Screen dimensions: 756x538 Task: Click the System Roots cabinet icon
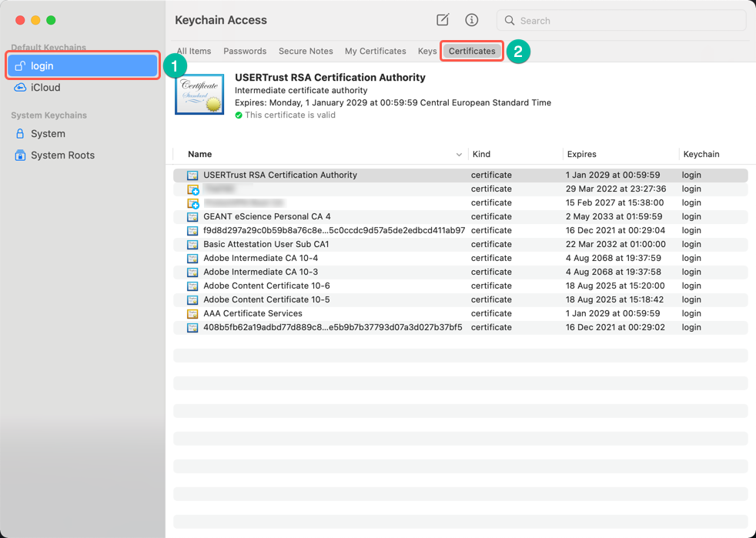[x=20, y=155]
